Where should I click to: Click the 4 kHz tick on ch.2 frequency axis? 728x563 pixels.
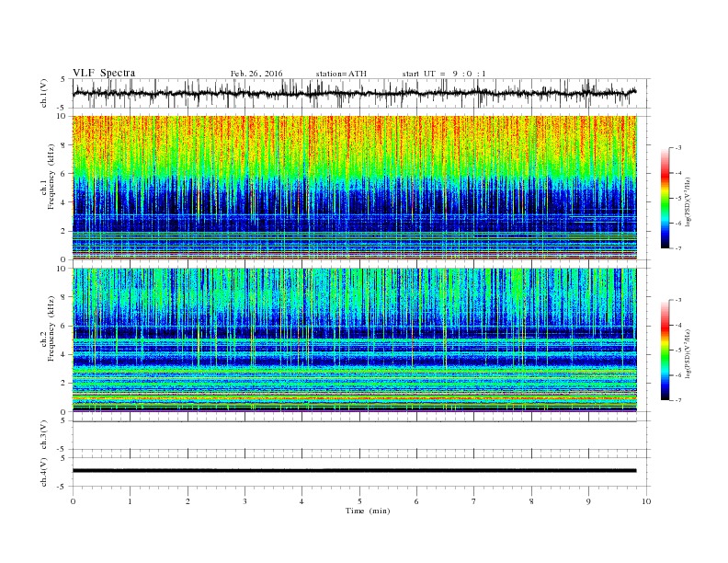pos(64,355)
